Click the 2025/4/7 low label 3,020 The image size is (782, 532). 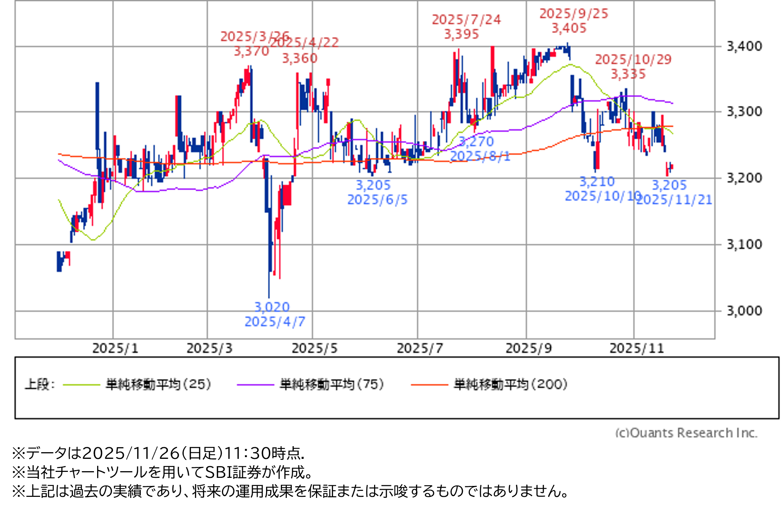coord(272,307)
